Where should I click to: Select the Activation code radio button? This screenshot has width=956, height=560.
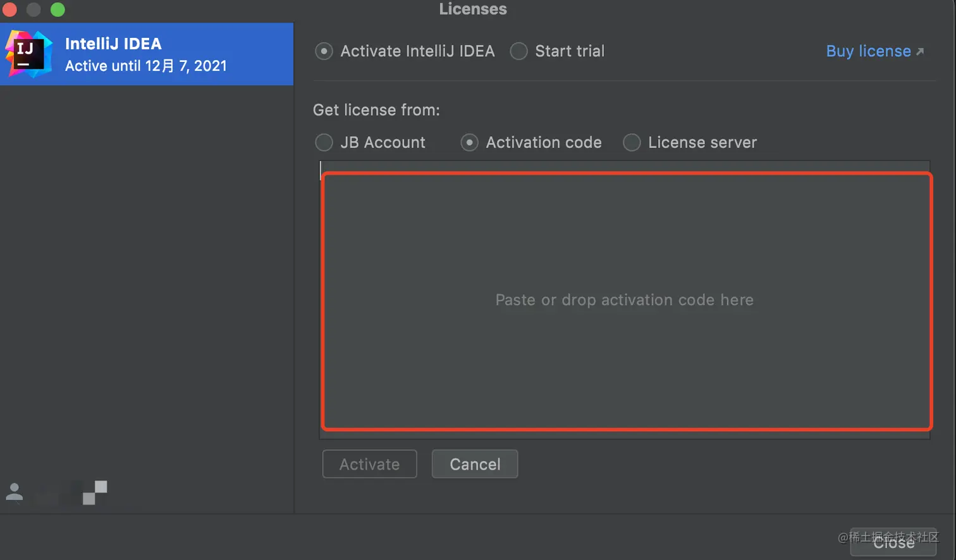coord(469,142)
